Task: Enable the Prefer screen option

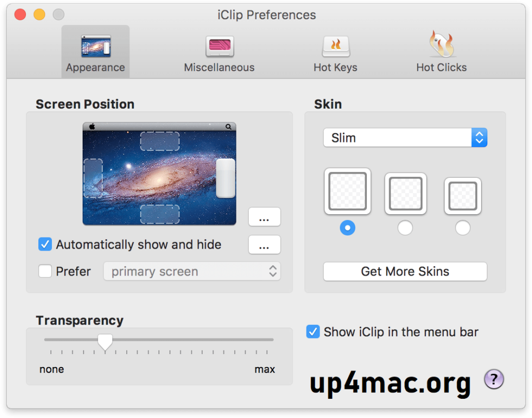Action: tap(45, 271)
